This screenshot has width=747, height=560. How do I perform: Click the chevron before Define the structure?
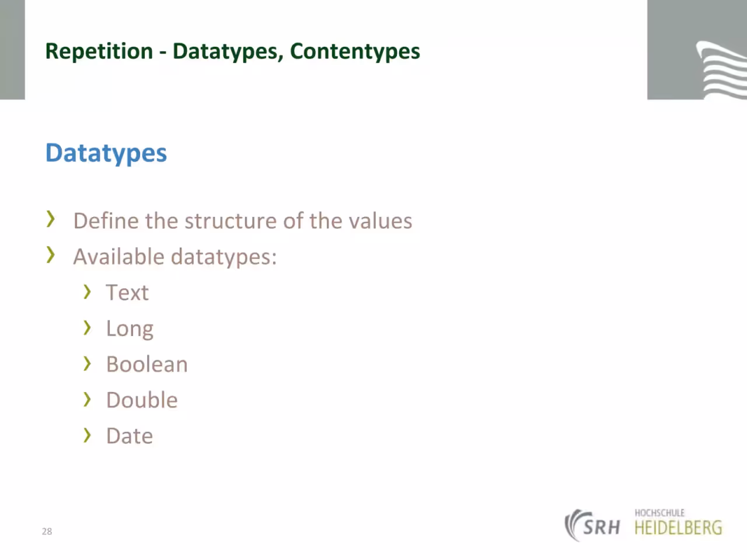(51, 219)
